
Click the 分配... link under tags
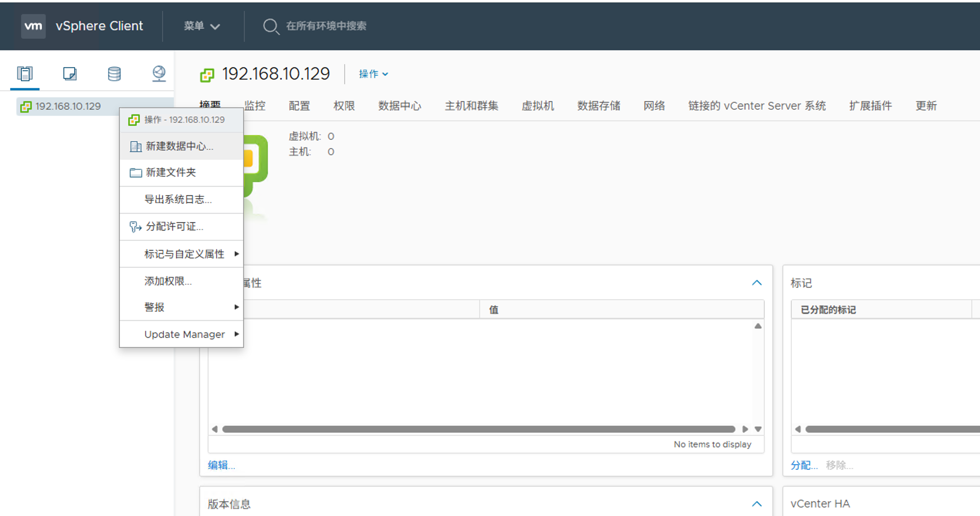[804, 465]
